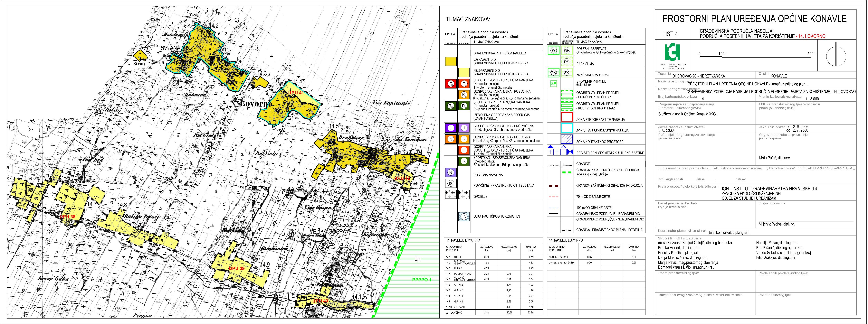868x324 pixels.
Task: Click the UPU 41 label on the map
Action: 296,93
